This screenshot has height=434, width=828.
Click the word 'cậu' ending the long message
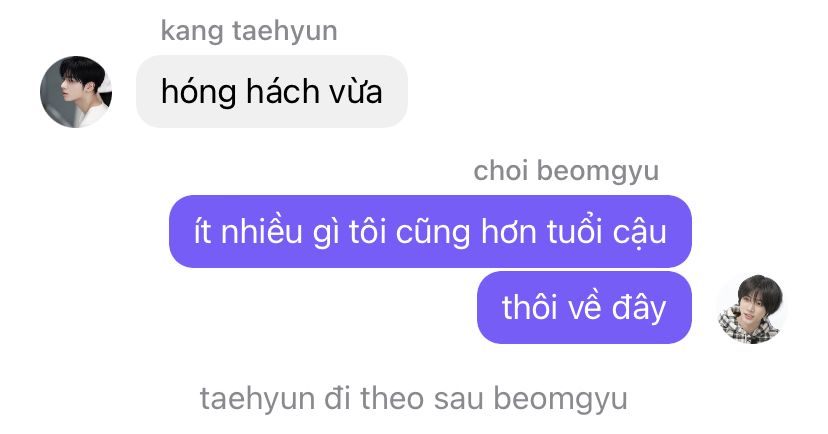point(639,232)
